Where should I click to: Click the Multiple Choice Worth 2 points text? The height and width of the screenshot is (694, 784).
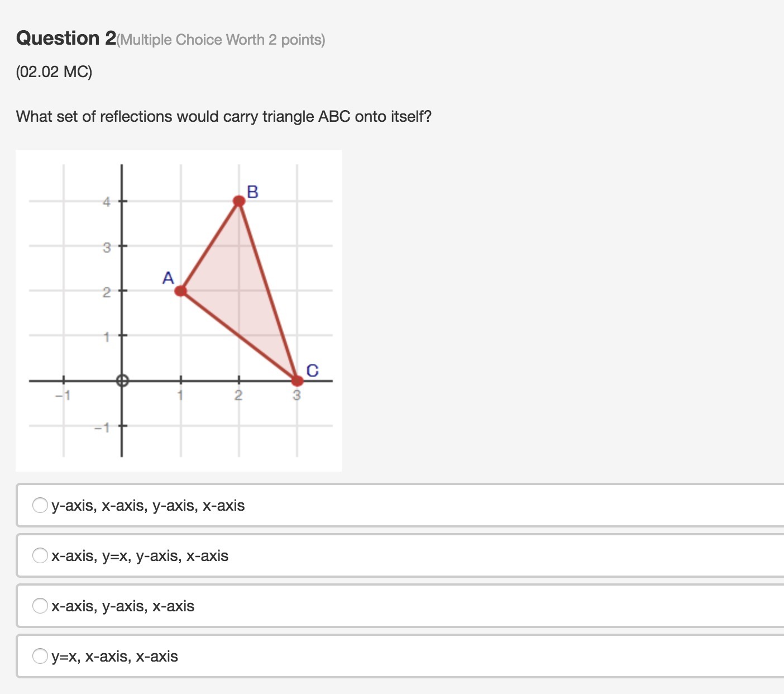[x=221, y=40]
